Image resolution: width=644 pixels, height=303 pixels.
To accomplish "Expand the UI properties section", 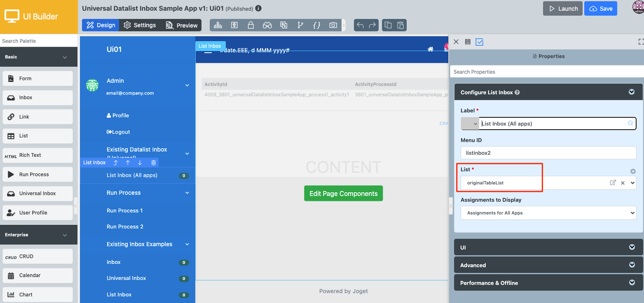I will [x=548, y=247].
